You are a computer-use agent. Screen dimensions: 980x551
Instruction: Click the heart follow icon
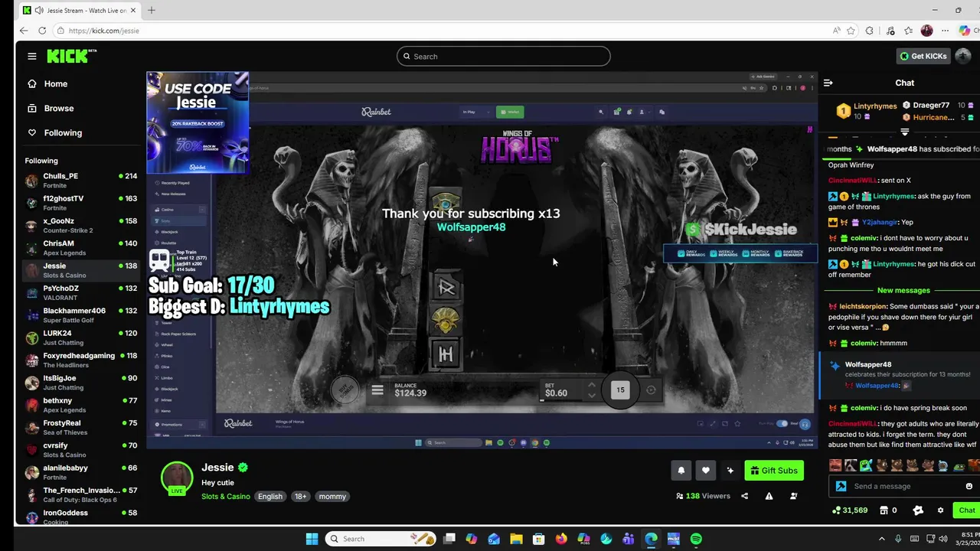tap(705, 471)
